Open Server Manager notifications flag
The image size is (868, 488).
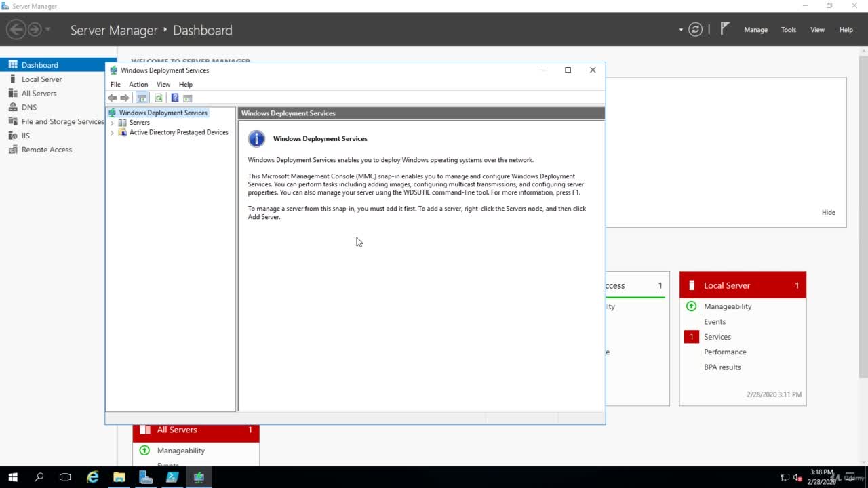coord(725,28)
